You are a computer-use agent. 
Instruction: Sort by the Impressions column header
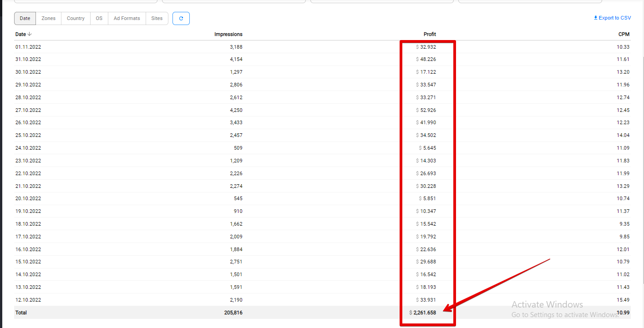pyautogui.click(x=228, y=34)
